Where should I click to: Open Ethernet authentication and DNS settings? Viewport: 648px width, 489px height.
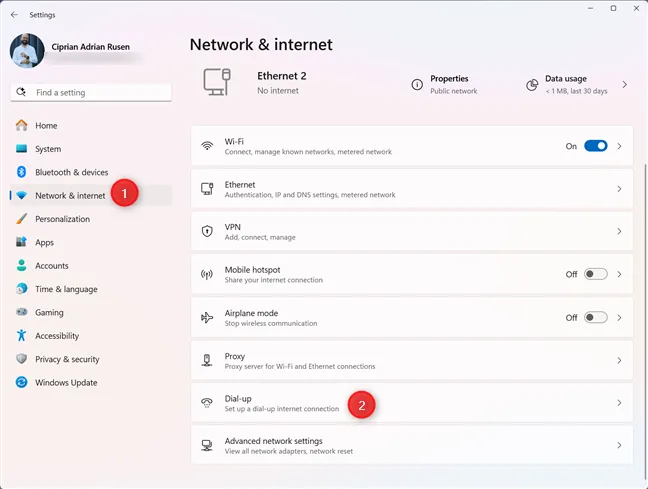pos(412,189)
